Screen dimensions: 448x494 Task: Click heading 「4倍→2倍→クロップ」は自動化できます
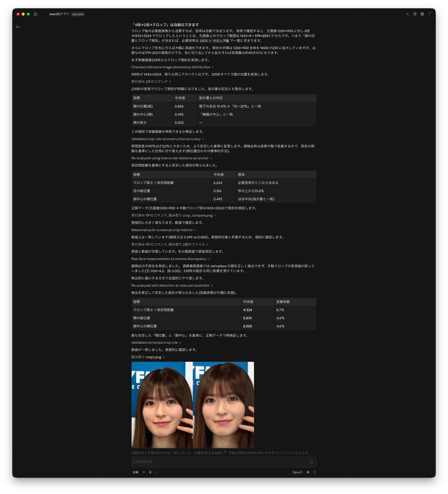165,25
